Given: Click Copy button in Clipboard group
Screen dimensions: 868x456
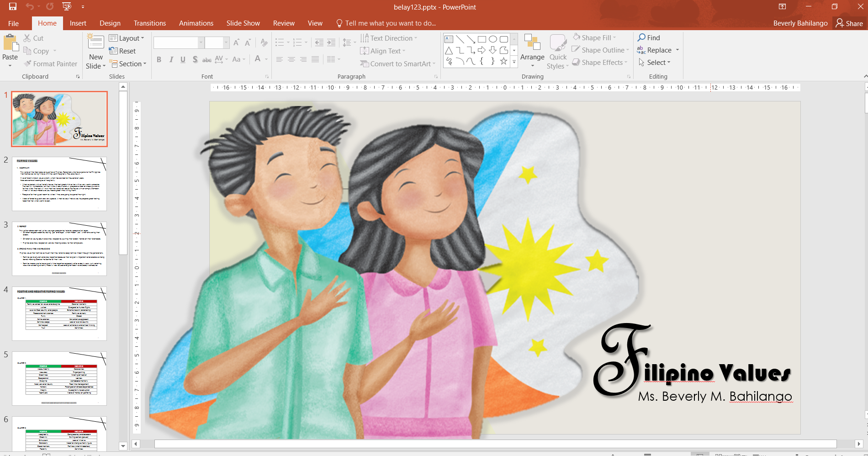Looking at the screenshot, I should (x=37, y=51).
